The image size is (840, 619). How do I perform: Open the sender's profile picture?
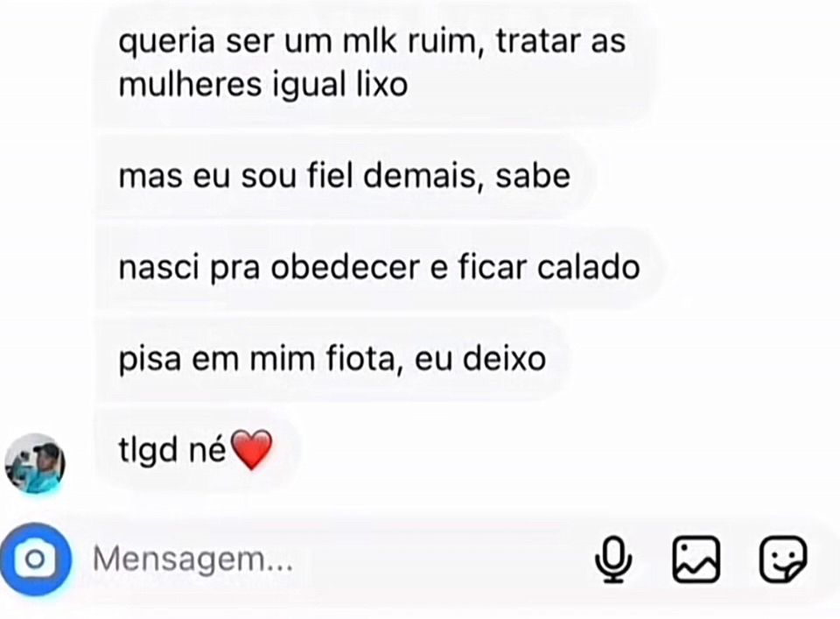tap(35, 463)
